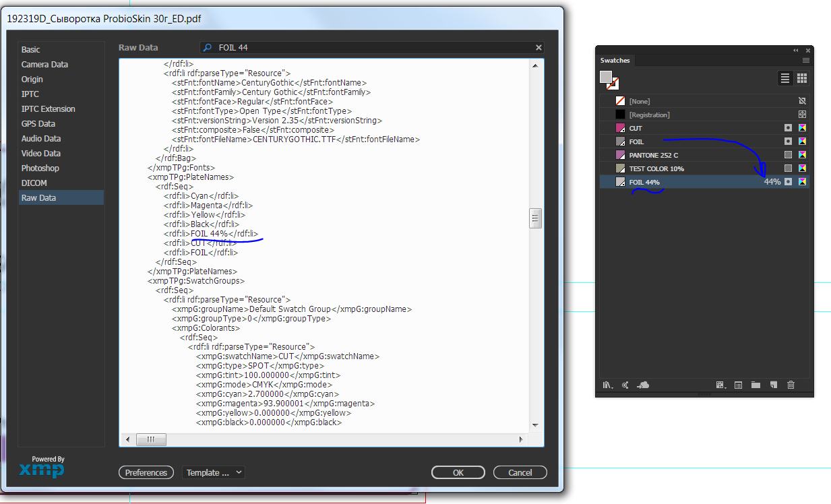Select the Raw Data category
Viewport: 831px width, 504px height.
click(x=61, y=197)
